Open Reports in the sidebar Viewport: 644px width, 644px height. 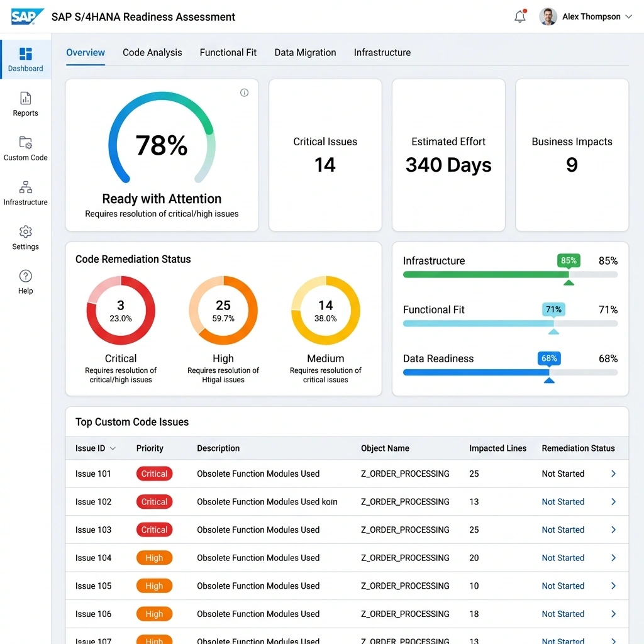(x=25, y=104)
